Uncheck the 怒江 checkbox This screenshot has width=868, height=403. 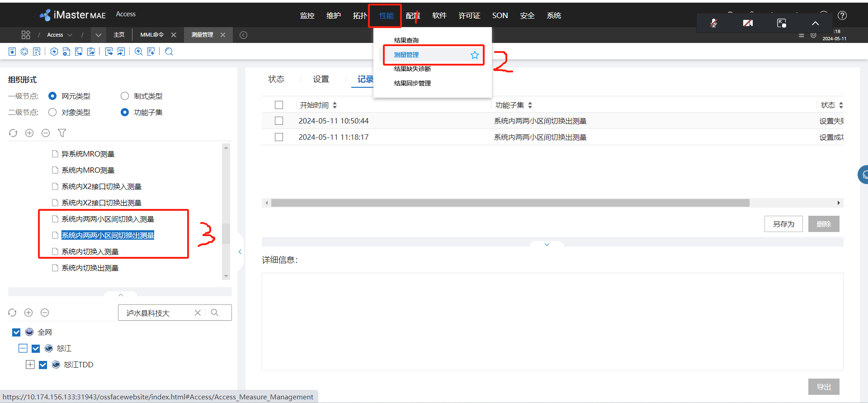(x=36, y=349)
